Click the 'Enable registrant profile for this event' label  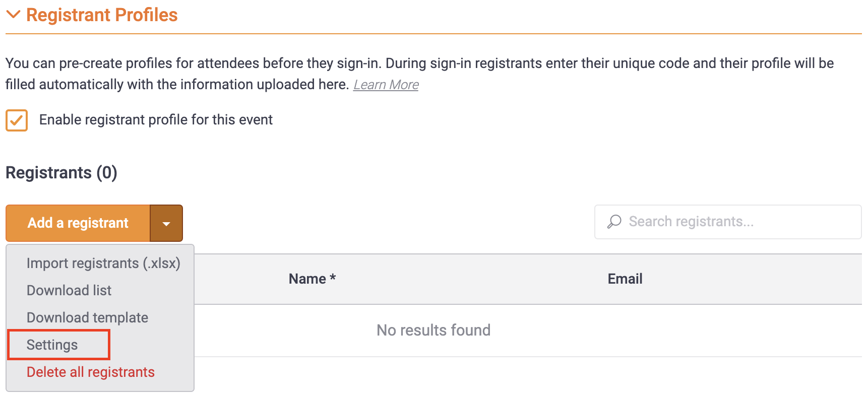pyautogui.click(x=156, y=120)
